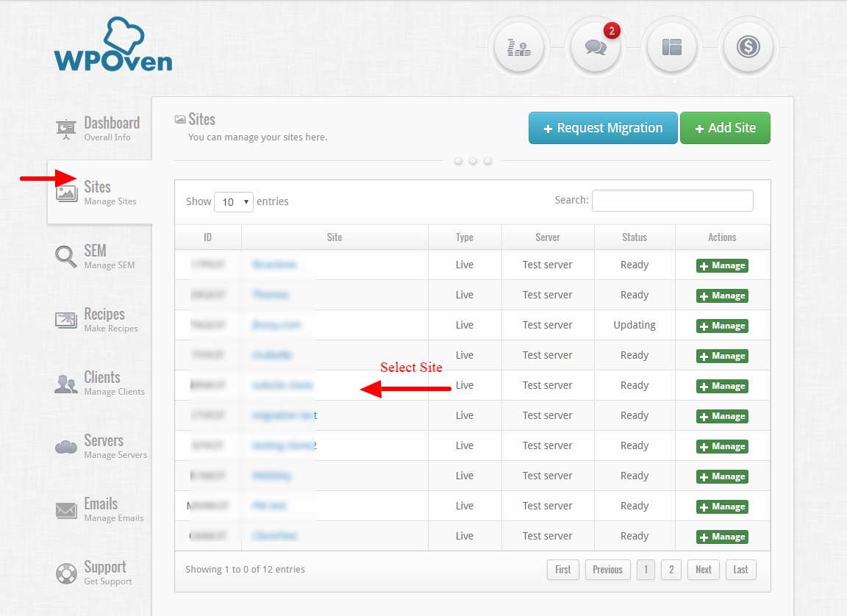Click the Emails envelope icon
Screen dimensions: 847x616
pyautogui.click(x=66, y=510)
